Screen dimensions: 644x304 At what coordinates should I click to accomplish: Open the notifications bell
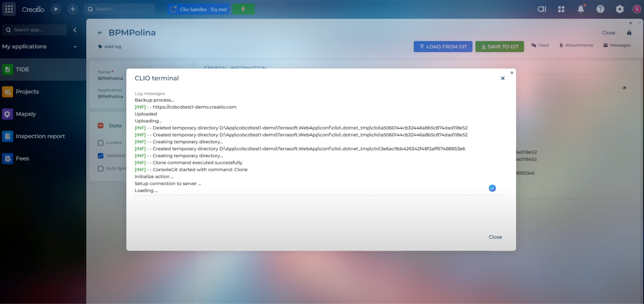pyautogui.click(x=581, y=9)
